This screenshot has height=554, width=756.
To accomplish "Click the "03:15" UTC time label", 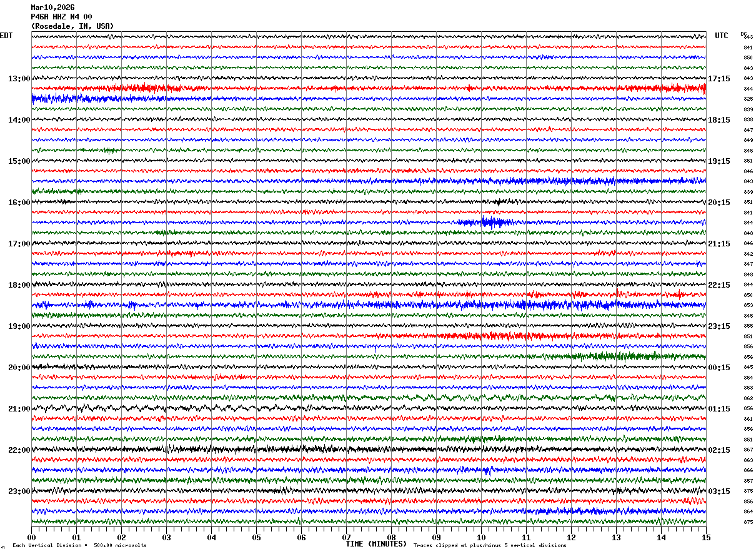I will click(x=719, y=491).
